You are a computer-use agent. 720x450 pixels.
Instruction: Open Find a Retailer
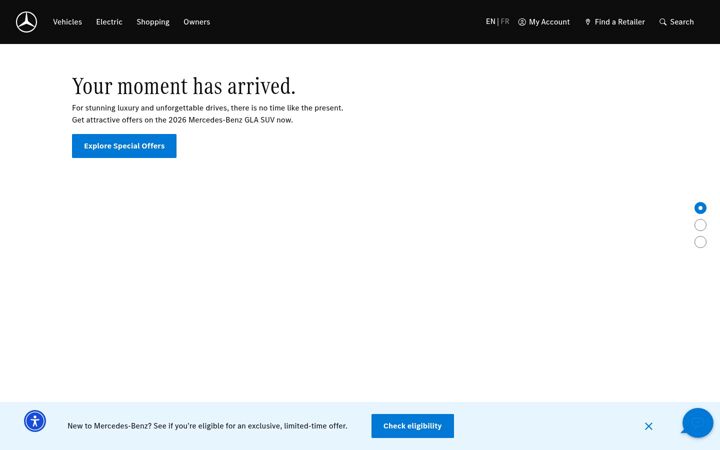coord(619,22)
